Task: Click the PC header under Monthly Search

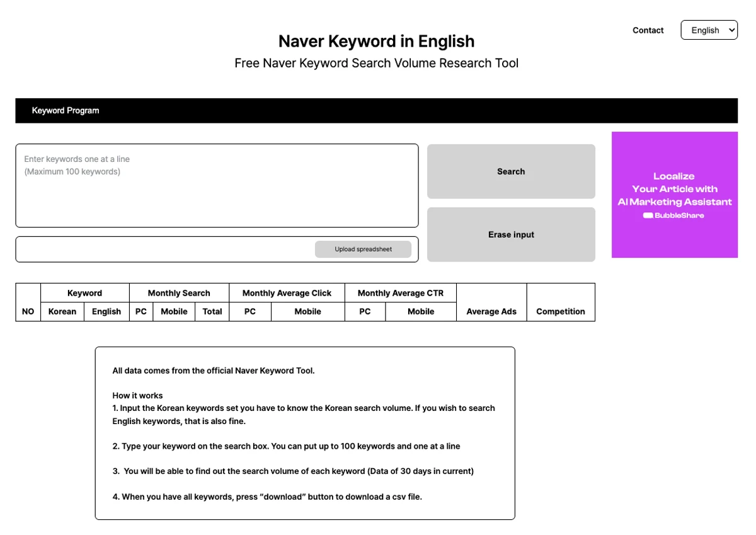Action: pyautogui.click(x=141, y=311)
